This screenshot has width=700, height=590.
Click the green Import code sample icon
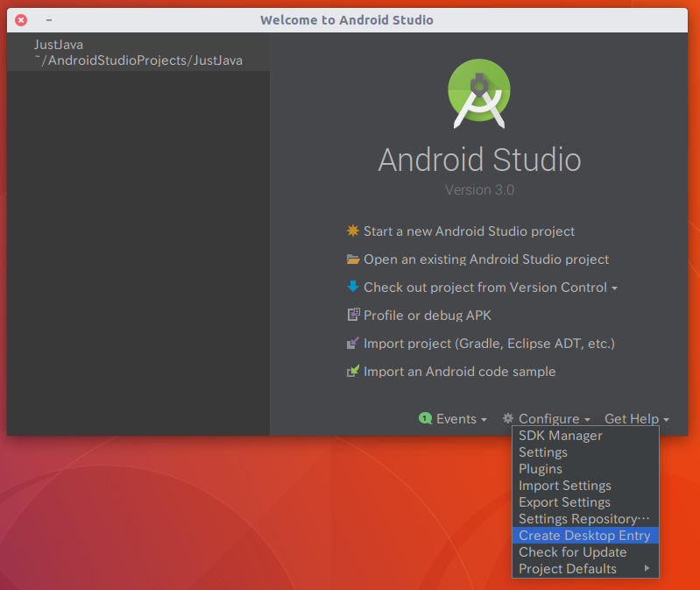[353, 371]
